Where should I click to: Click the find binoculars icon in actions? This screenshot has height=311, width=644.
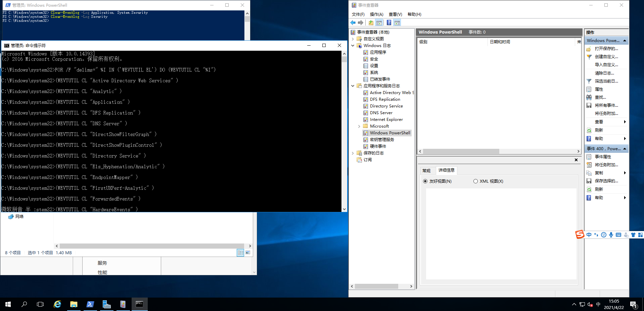coord(589,97)
